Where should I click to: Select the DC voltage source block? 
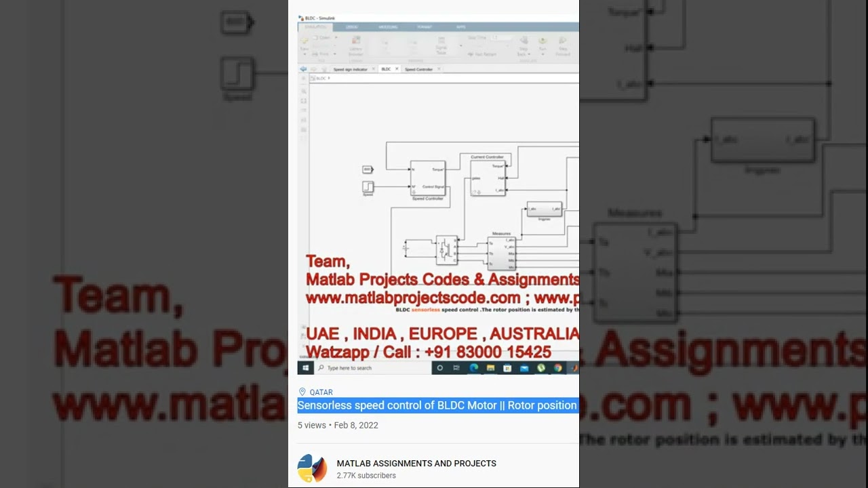[406, 249]
